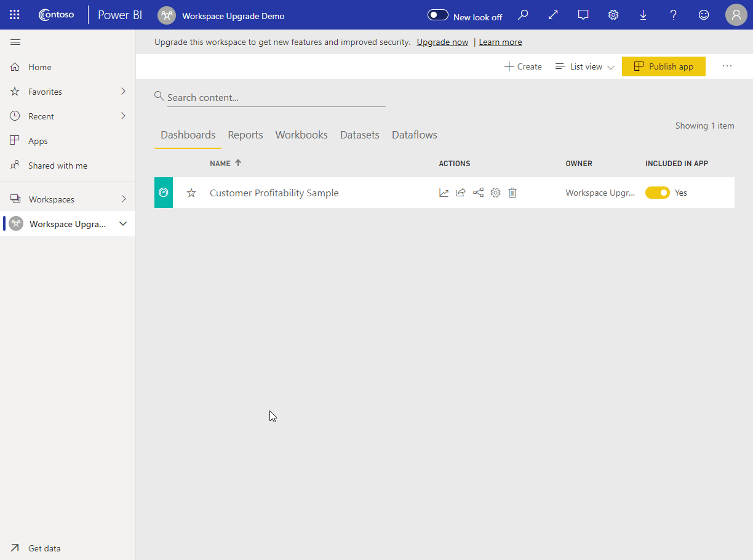Image resolution: width=753 pixels, height=560 pixels.
Task: Expand the Favorites flyout chevron
Action: tap(123, 91)
